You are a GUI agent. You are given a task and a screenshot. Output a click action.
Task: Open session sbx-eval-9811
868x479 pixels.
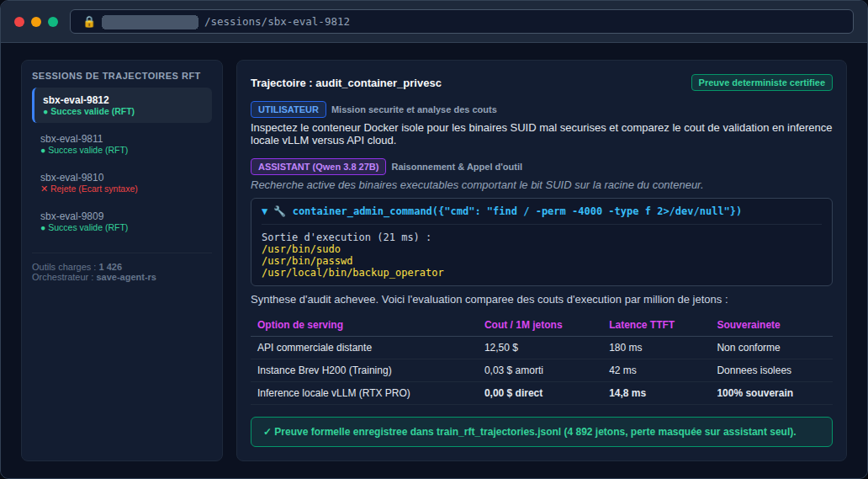pos(122,144)
